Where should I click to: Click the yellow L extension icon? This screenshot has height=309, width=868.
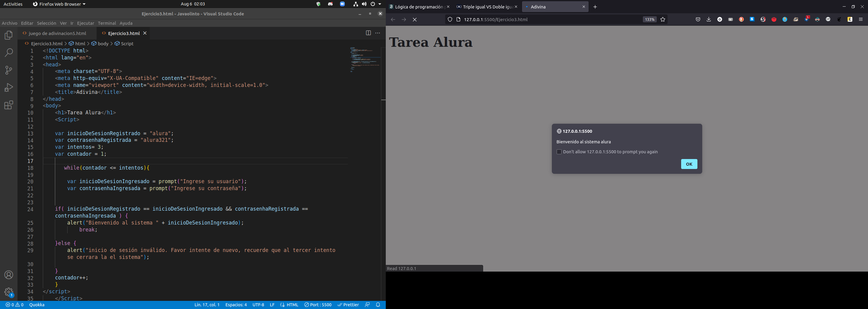point(850,20)
